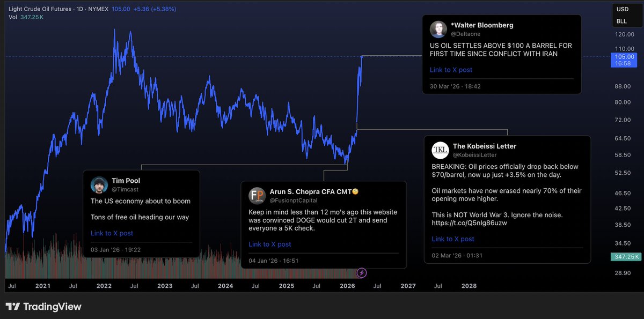Click The Kobeissi Letter TKL avatar
Viewport: 644px width, 319px height.
[x=441, y=150]
